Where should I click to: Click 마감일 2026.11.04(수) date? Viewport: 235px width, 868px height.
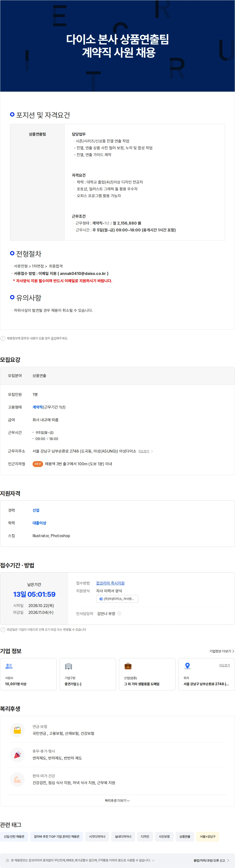[41, 613]
